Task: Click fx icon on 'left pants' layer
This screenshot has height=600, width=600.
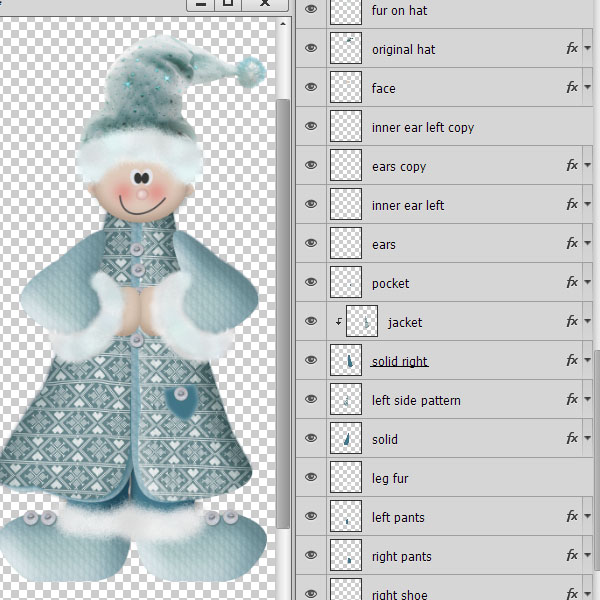Action: click(x=572, y=517)
